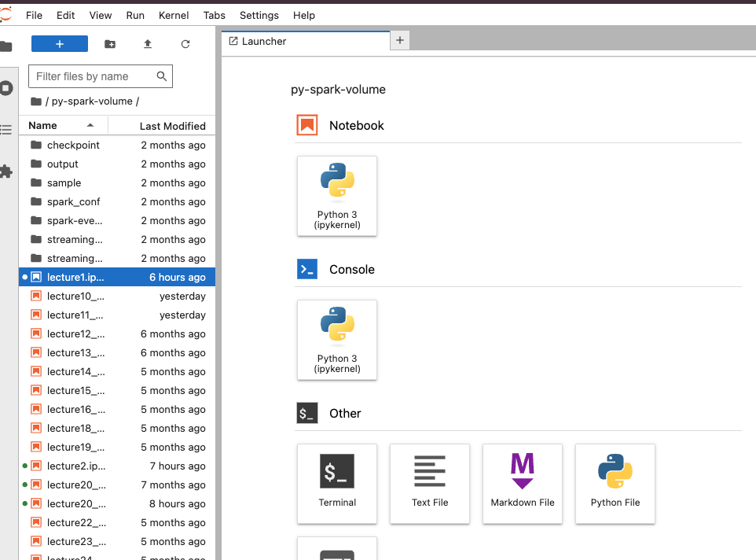This screenshot has height=560, width=756.
Task: Create a new folder with the folder-plus icon
Action: coord(110,44)
